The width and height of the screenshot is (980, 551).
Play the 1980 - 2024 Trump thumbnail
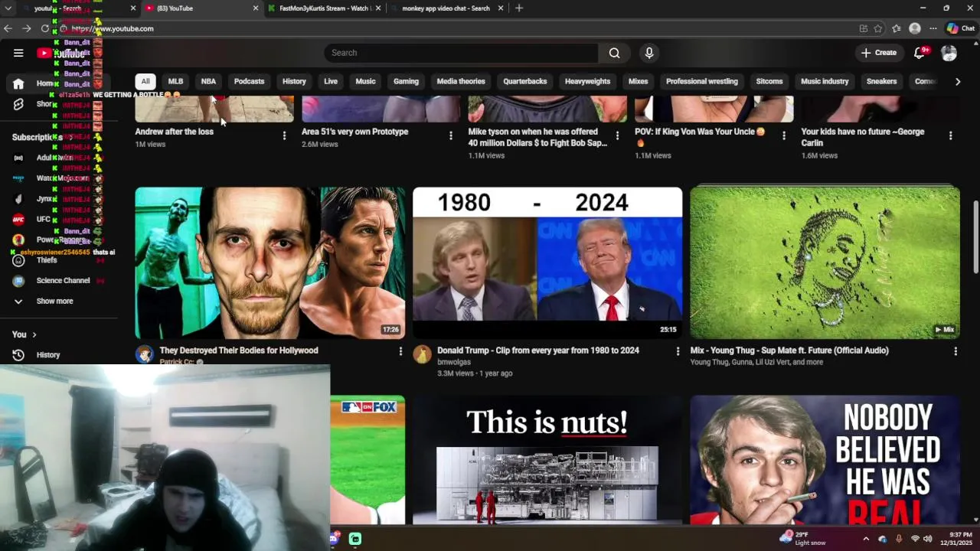point(547,262)
